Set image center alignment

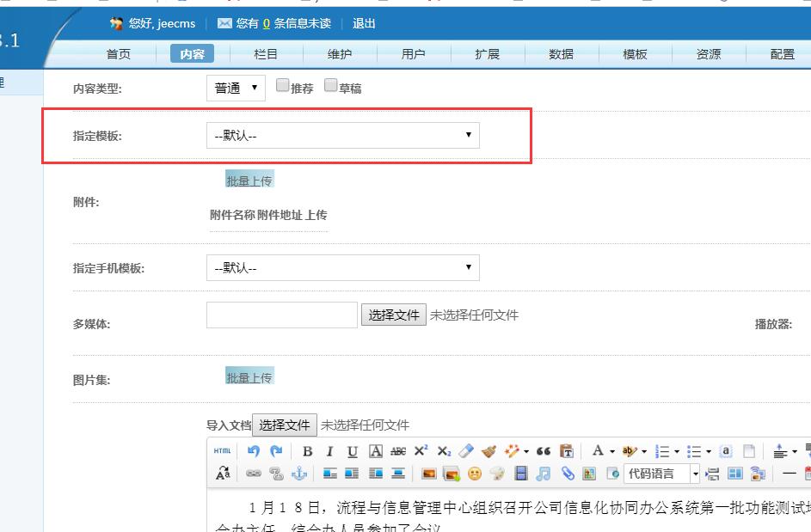click(397, 474)
